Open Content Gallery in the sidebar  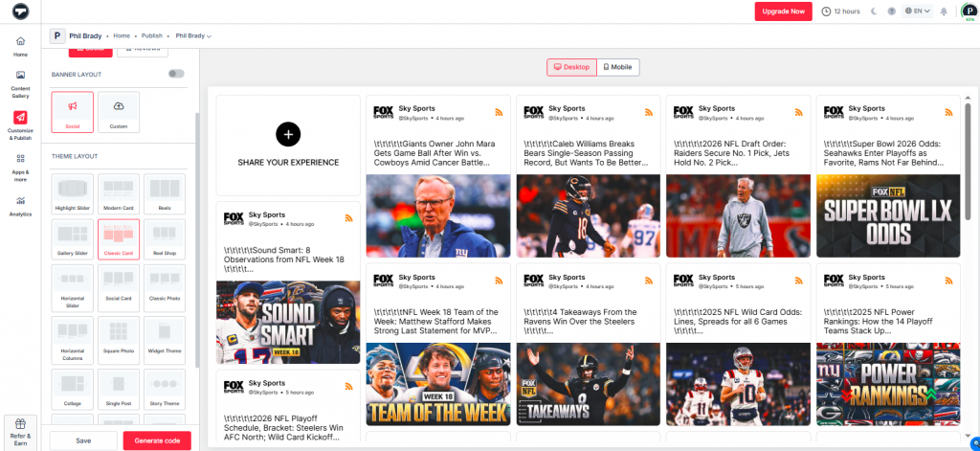(x=21, y=84)
